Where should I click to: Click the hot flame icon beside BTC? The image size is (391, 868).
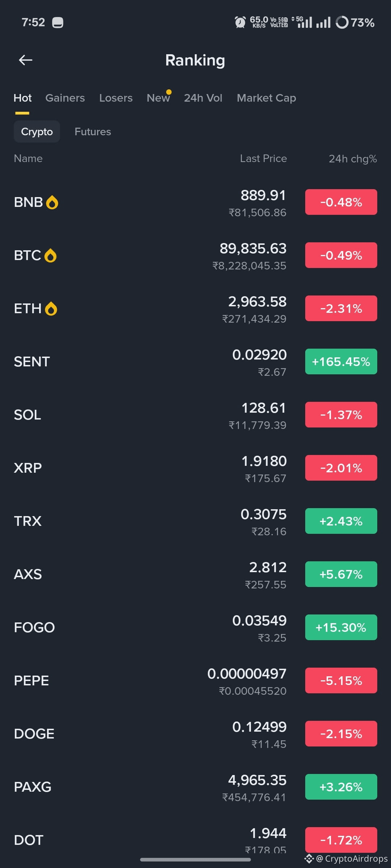click(50, 256)
